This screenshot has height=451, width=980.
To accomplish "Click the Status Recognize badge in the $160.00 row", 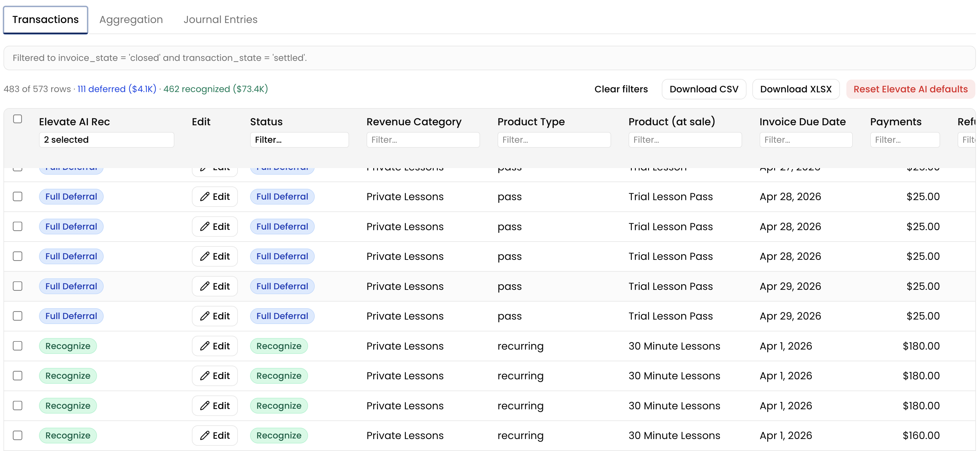I will pos(279,435).
